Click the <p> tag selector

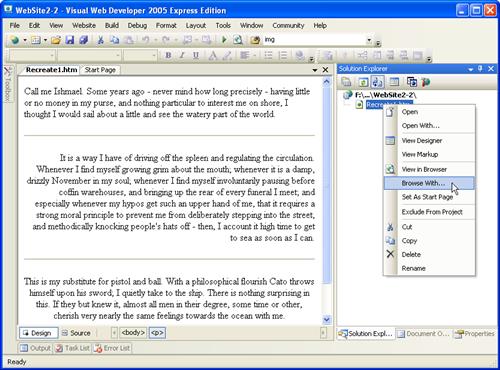157,333
